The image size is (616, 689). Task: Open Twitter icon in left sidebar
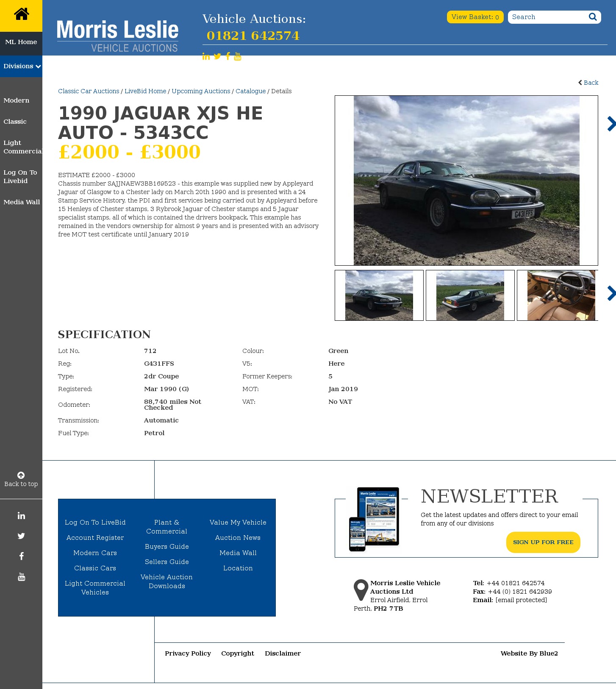click(x=21, y=536)
